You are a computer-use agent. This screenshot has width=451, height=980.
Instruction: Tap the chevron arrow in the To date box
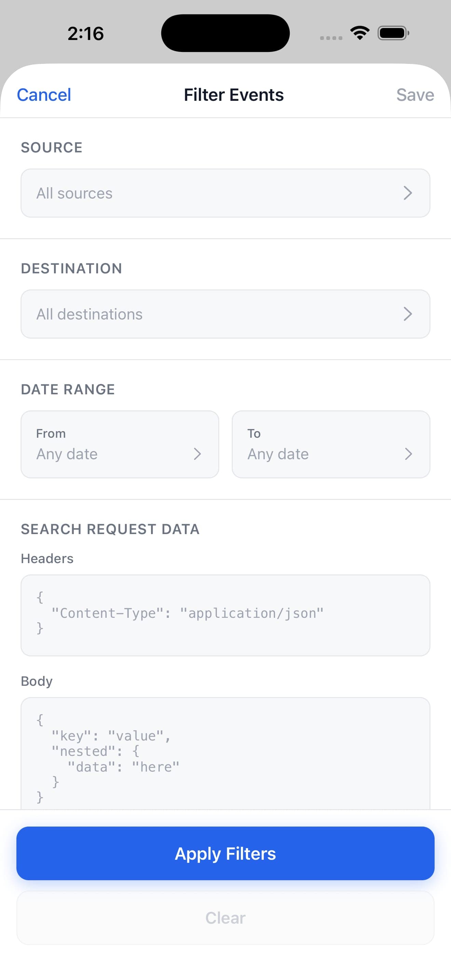pyautogui.click(x=408, y=454)
